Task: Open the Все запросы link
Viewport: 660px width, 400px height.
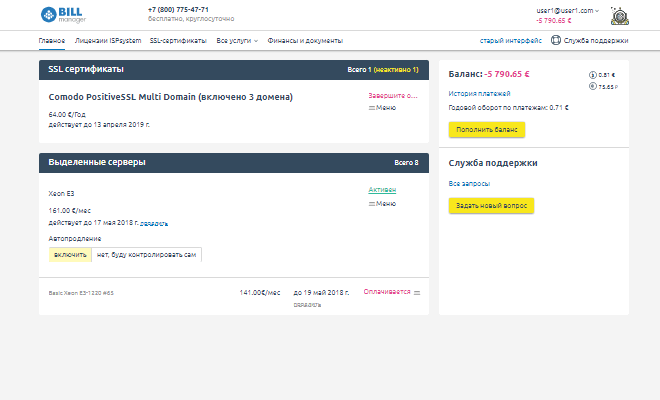Action: pos(469,184)
